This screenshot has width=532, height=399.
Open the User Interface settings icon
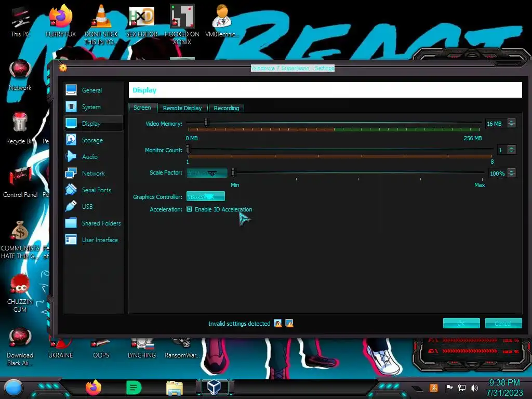coord(71,240)
